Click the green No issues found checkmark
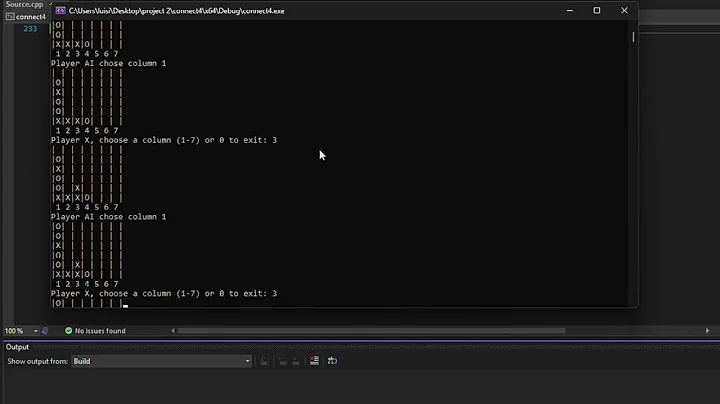 point(68,331)
